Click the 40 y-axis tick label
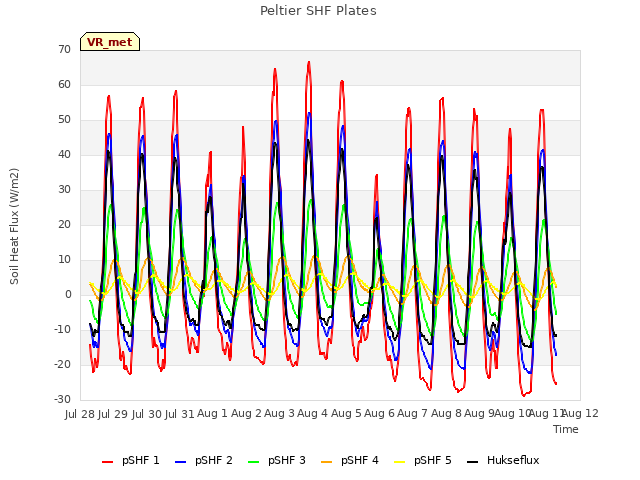This screenshot has width=640, height=480. coord(64,154)
